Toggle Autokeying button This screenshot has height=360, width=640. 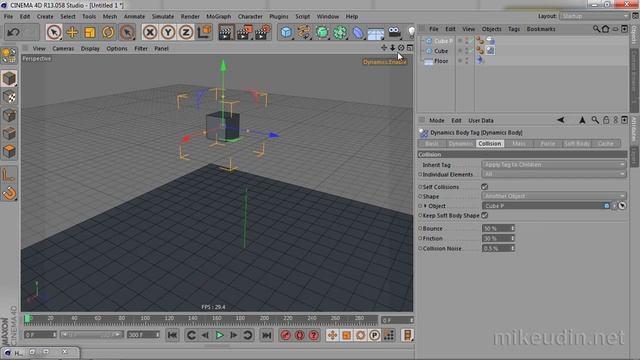(x=300, y=335)
